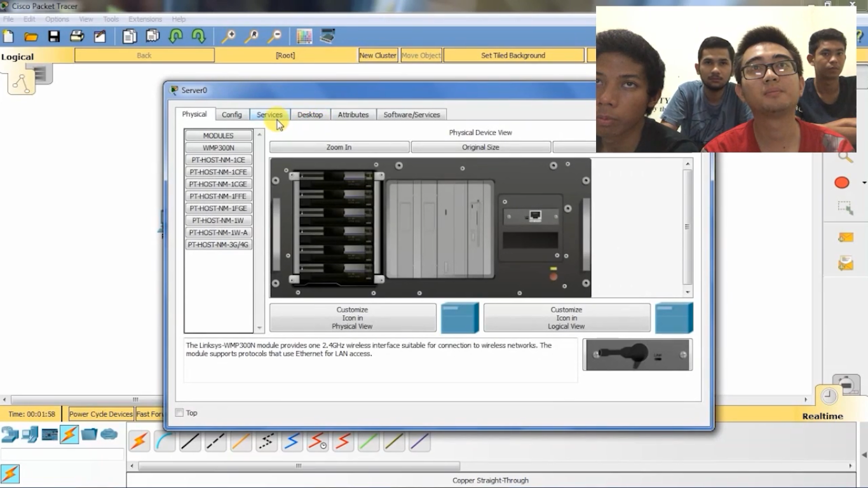This screenshot has width=868, height=488.
Task: Open the Tools menu
Action: tap(111, 19)
